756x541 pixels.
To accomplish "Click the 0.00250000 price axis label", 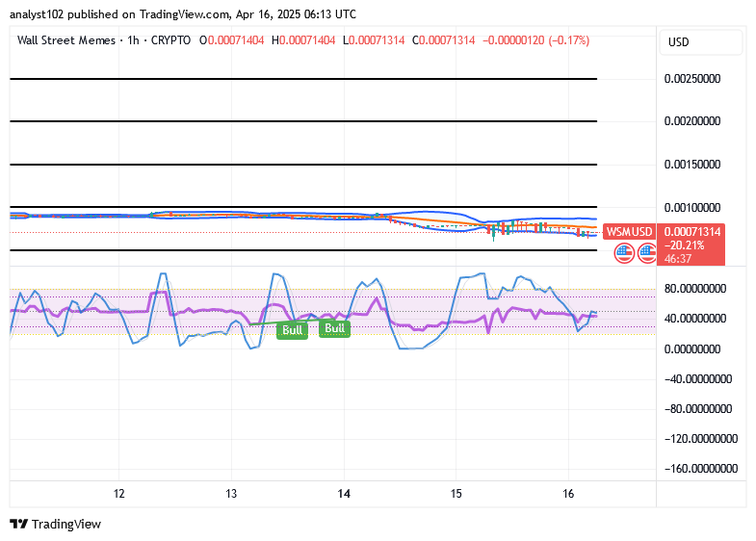I will (692, 79).
